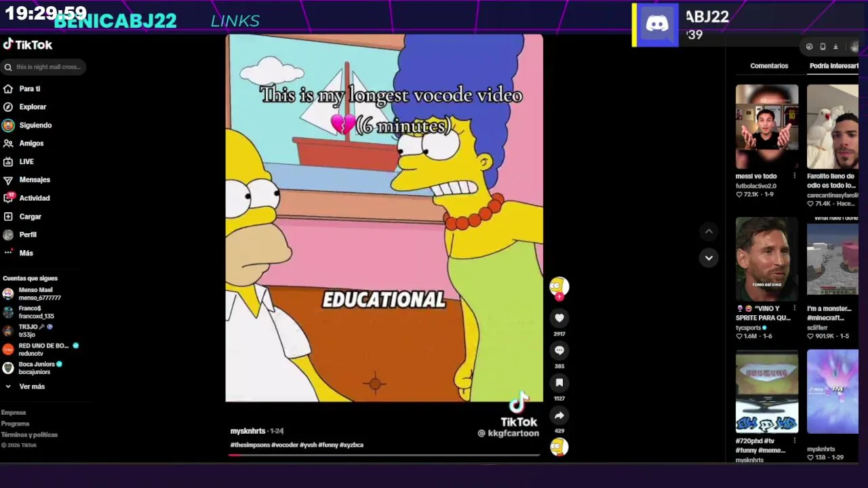Open the sound disc avatar below share

[559, 447]
